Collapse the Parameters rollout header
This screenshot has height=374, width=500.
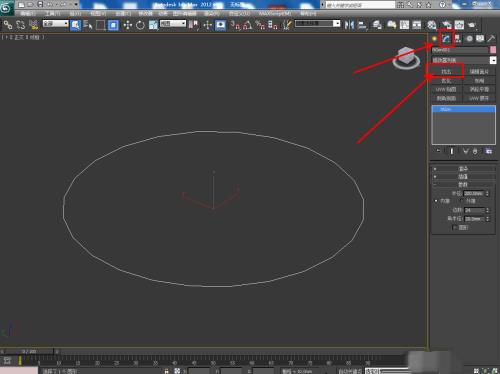tap(463, 184)
